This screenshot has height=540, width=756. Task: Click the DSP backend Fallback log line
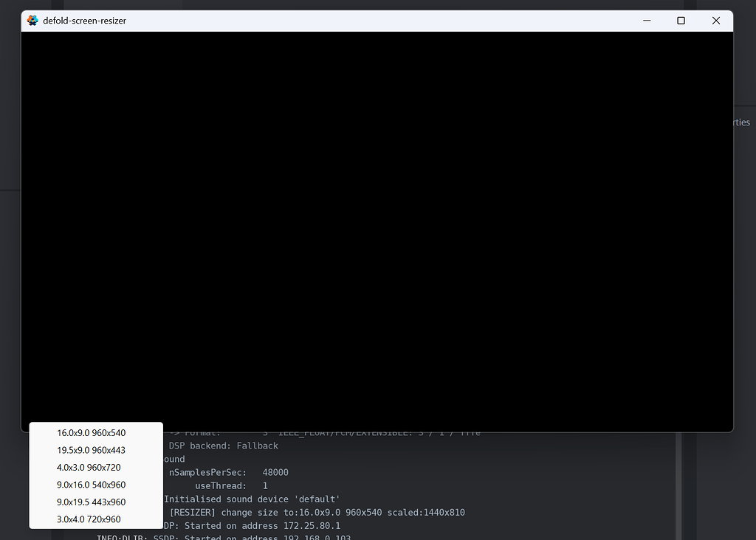[x=223, y=446]
